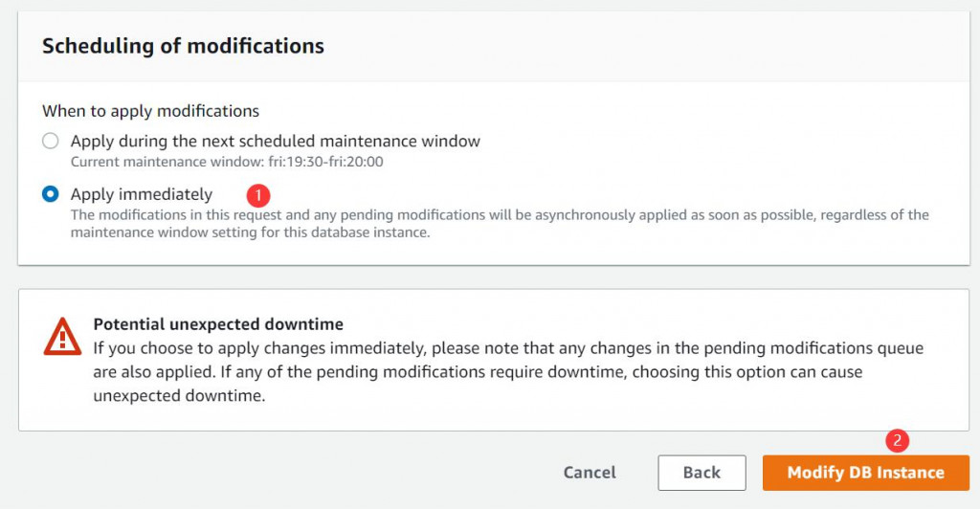Click the 'Scheduling of modifications' heading
This screenshot has width=980, height=509.
click(183, 46)
